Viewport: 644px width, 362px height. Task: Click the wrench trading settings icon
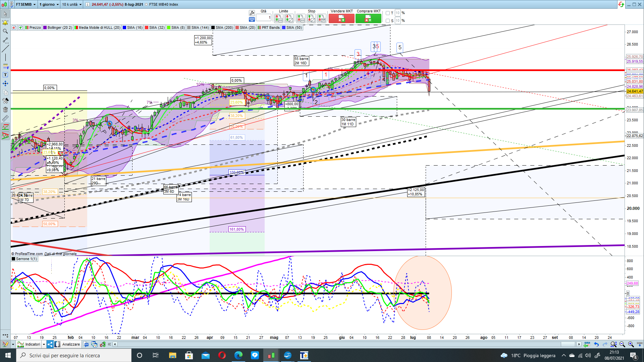(252, 13)
